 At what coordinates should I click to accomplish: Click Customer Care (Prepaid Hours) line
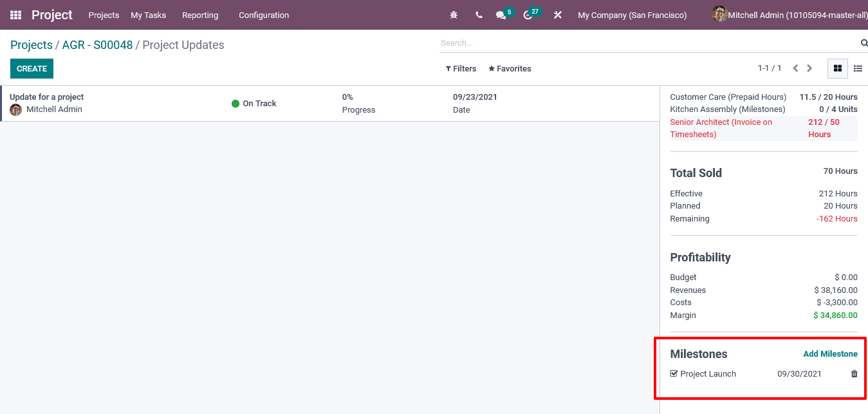tap(764, 97)
